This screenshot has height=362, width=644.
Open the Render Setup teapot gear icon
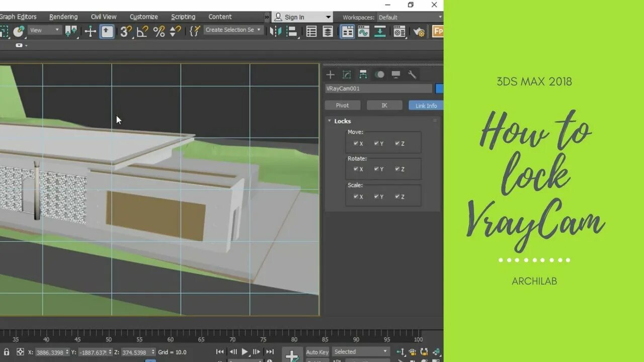pos(419,32)
